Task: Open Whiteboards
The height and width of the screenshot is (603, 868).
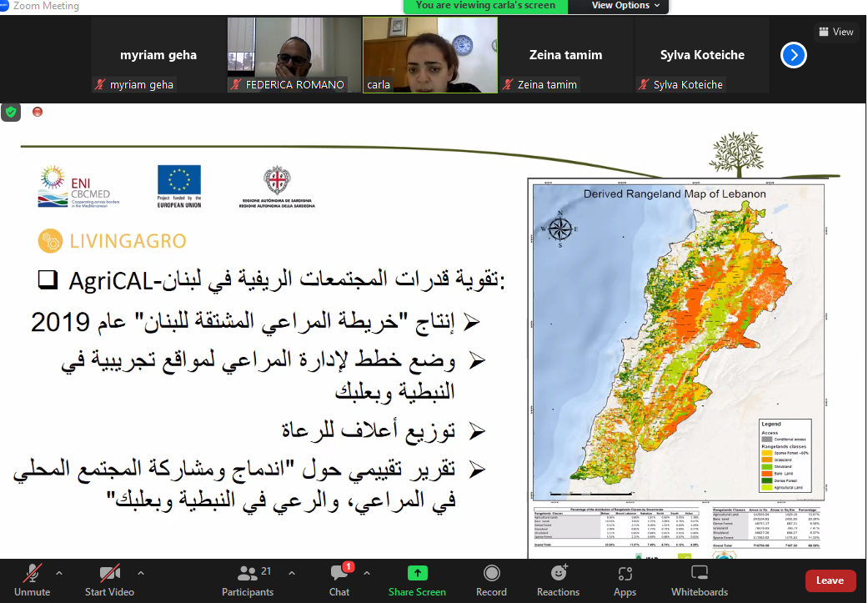Action: [700, 580]
